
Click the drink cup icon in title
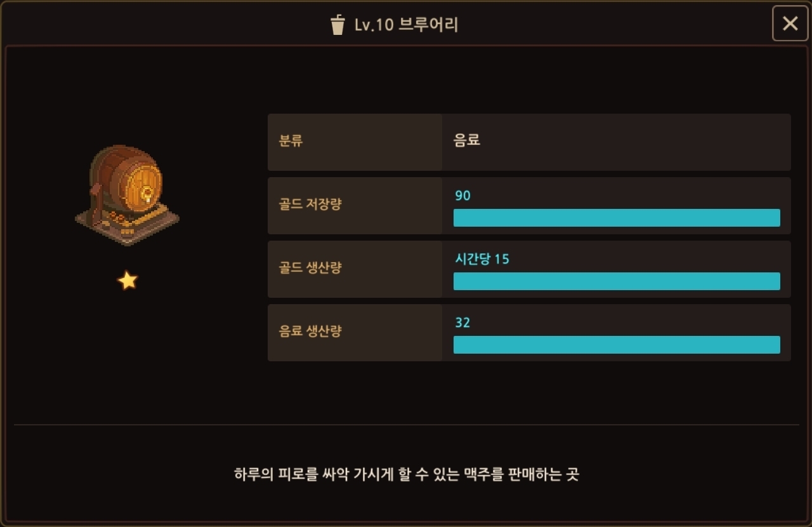click(x=337, y=25)
